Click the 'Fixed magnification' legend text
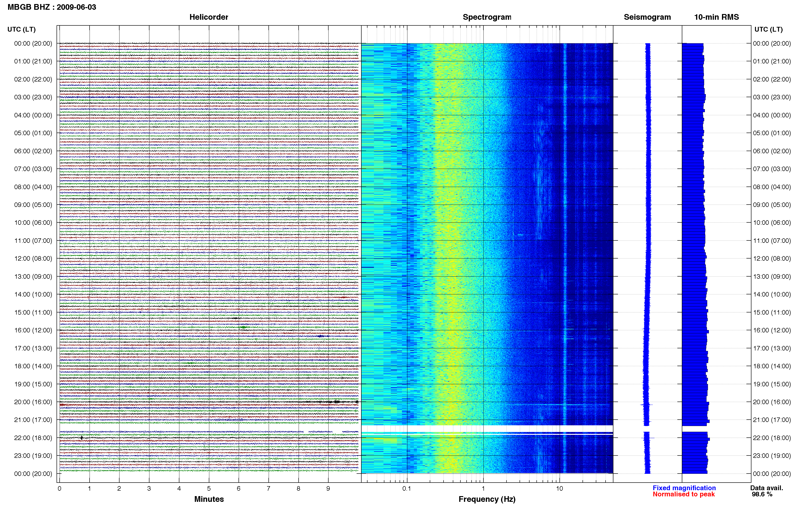The width and height of the screenshot is (812, 508). (684, 488)
